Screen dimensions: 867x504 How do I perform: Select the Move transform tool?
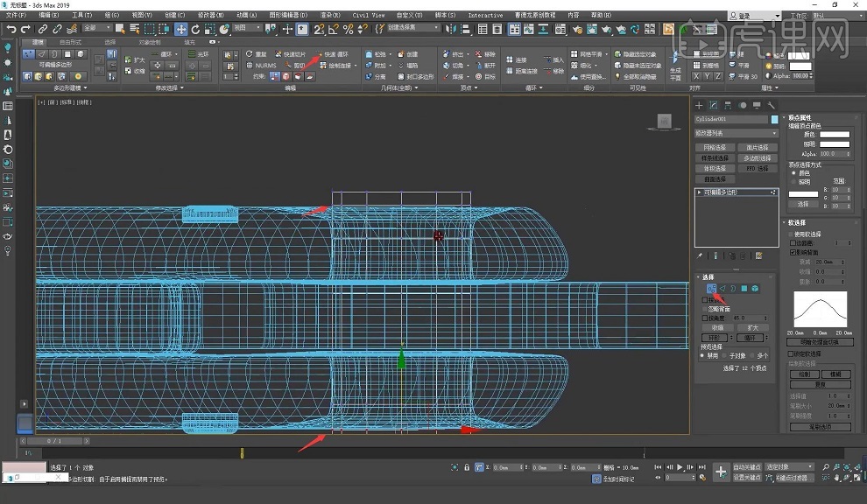[181, 29]
